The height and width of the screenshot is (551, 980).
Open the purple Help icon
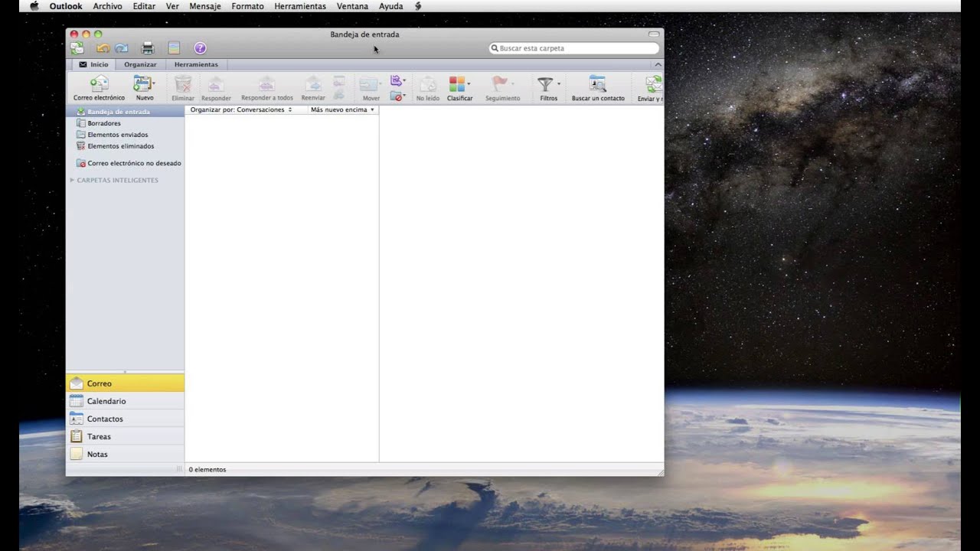click(200, 48)
